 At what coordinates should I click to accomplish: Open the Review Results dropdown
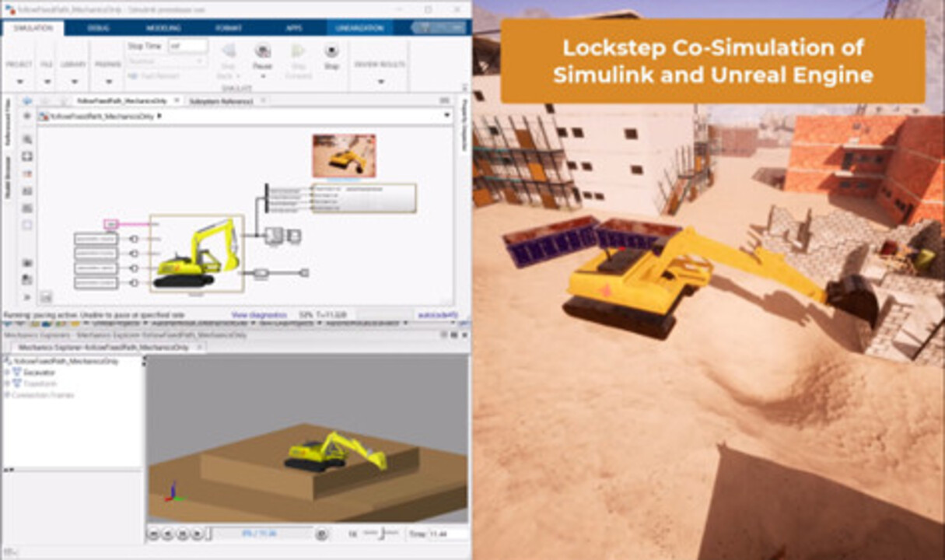[x=380, y=81]
